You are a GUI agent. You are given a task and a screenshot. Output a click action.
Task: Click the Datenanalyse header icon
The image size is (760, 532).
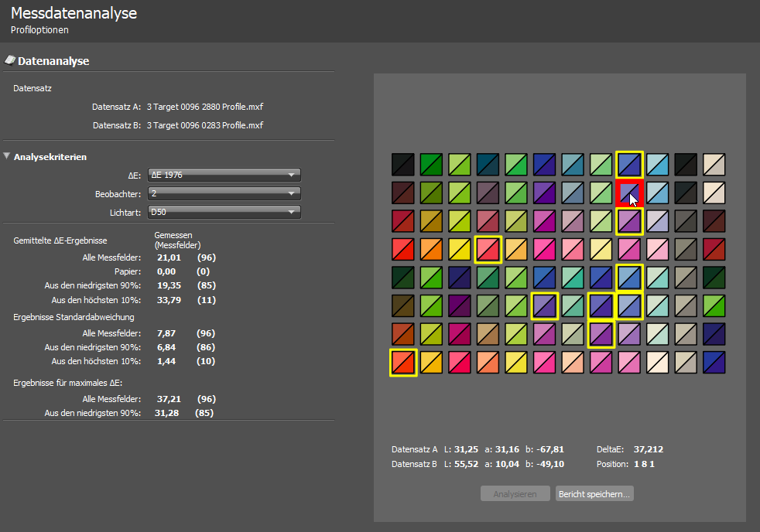tap(10, 60)
